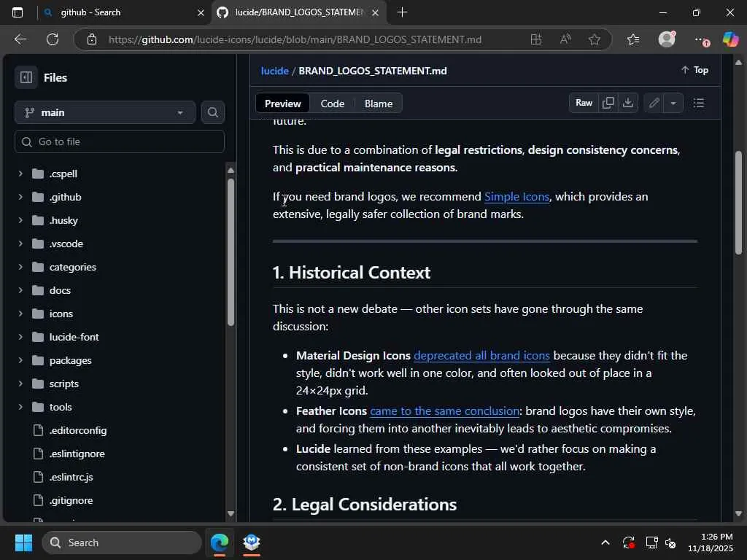
Task: Open the lucide breadcrumb link
Action: coord(275,71)
